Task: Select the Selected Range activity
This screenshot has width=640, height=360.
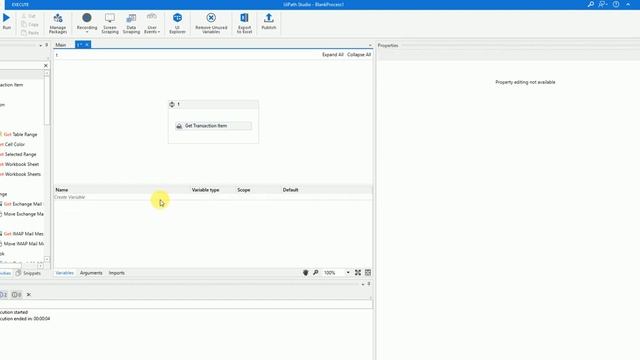Action: coord(19,154)
